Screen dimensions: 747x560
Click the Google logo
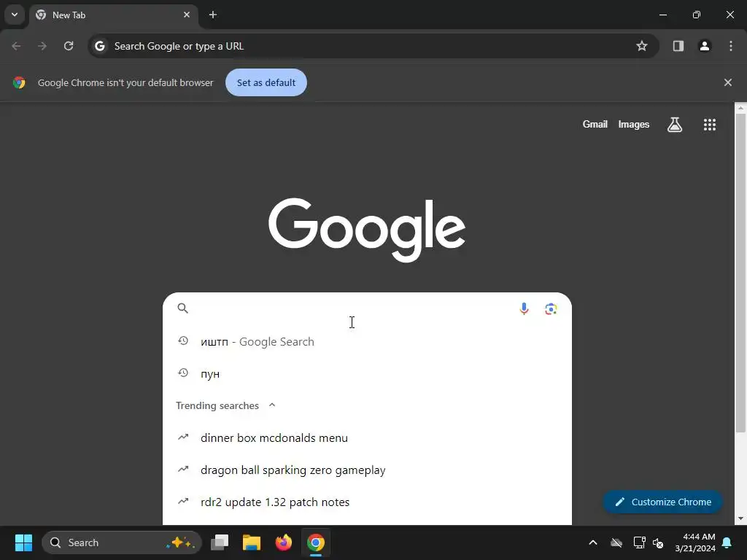367,230
